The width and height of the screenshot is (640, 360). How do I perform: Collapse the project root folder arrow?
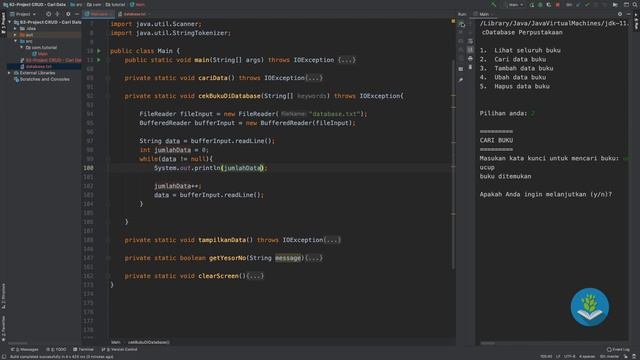10,22
